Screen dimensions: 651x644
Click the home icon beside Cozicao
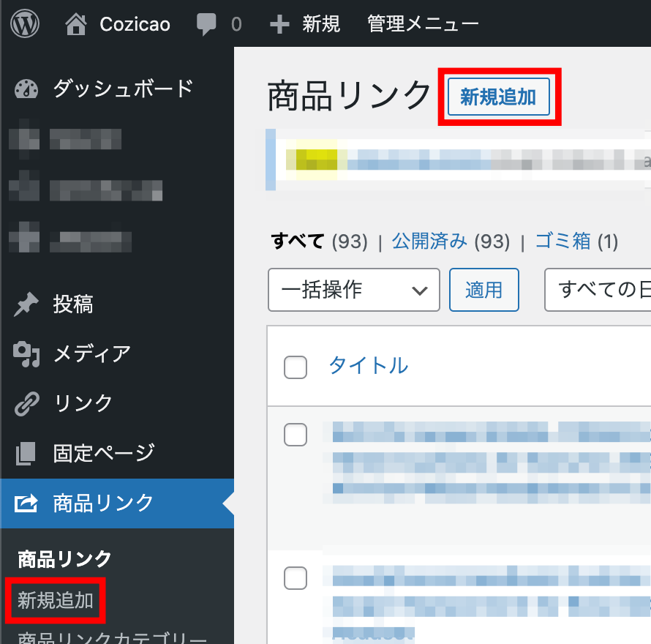76,23
